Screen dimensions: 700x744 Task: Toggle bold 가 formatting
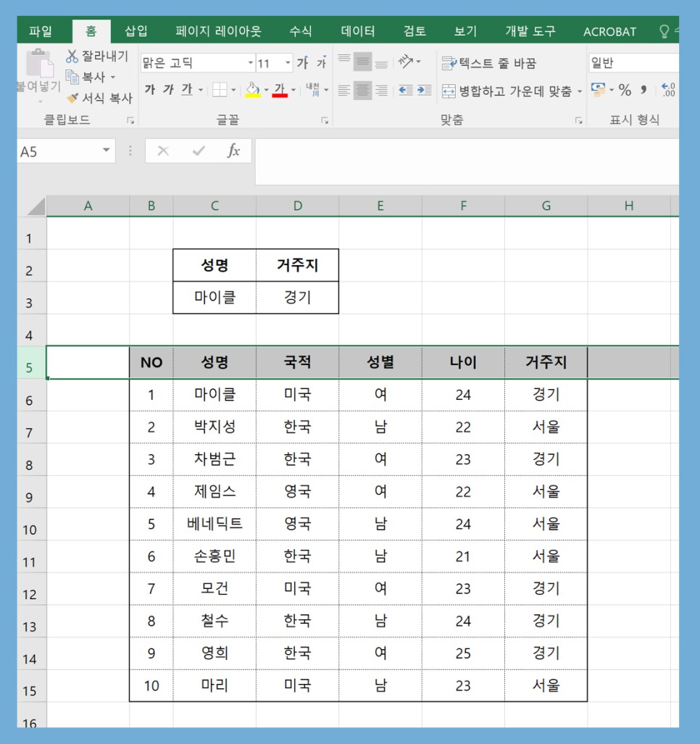tap(150, 89)
